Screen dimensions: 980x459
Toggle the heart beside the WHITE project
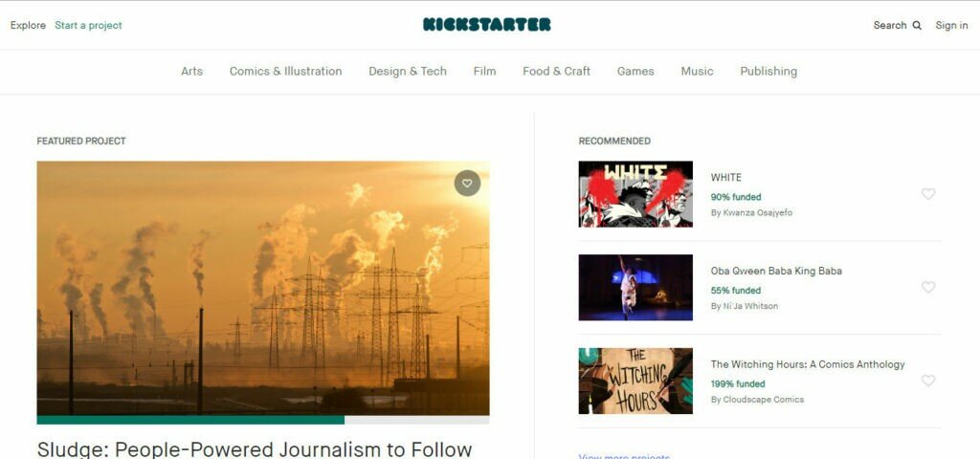coord(928,194)
